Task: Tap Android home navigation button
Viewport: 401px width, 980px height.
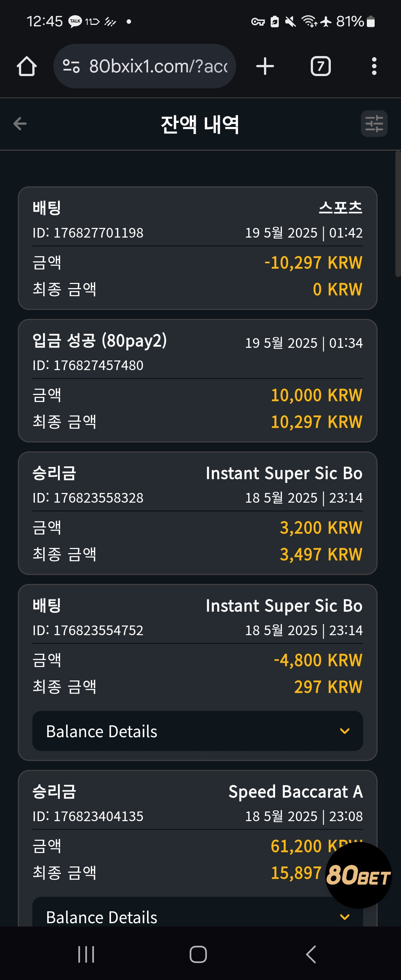Action: pyautogui.click(x=198, y=954)
